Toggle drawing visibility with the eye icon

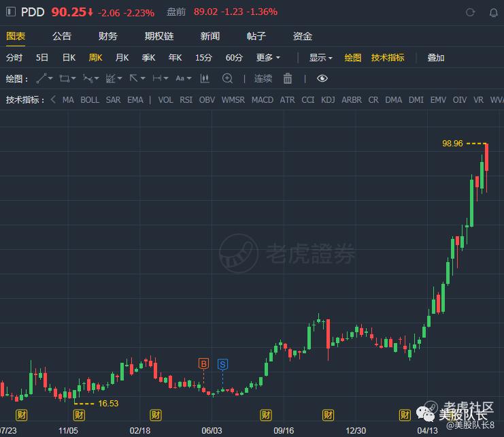[x=322, y=78]
